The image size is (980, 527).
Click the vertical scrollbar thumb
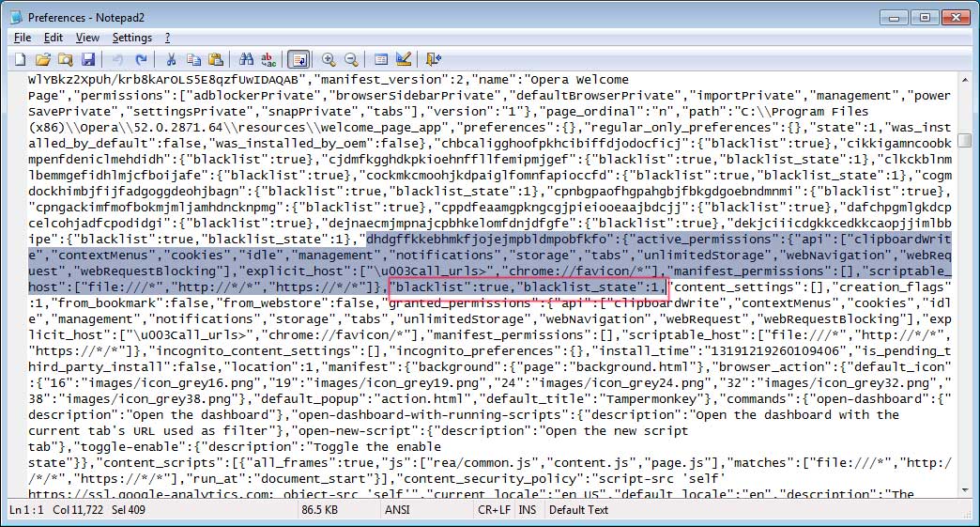pos(965,140)
